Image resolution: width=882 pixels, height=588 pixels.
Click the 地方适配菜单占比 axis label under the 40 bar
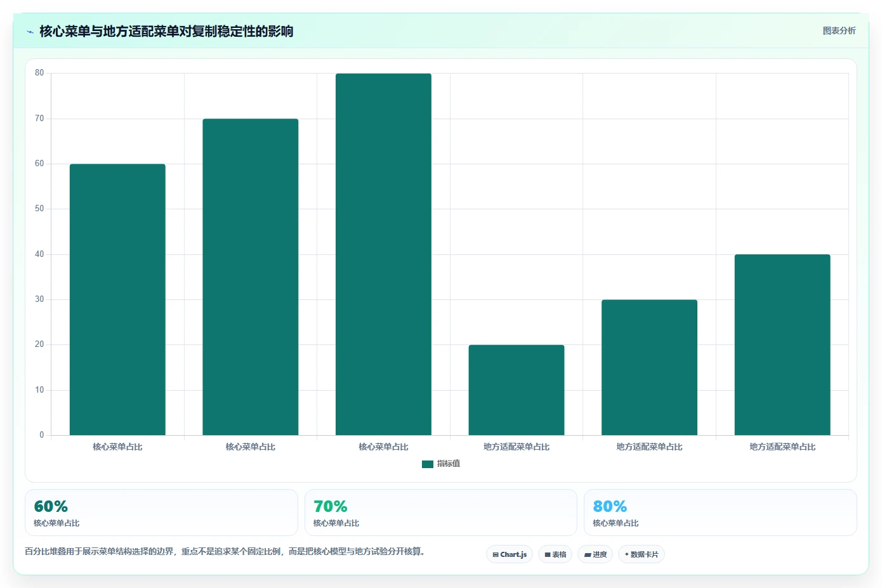click(782, 447)
